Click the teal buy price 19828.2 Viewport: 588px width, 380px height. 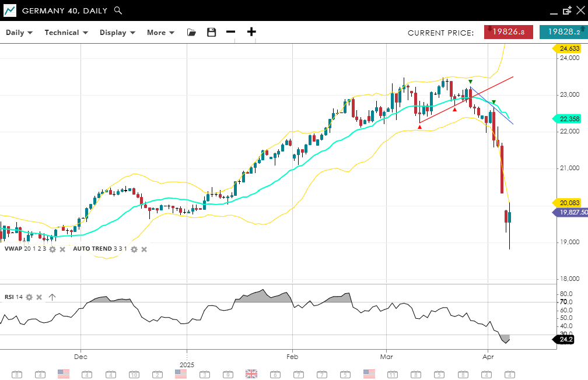(563, 32)
